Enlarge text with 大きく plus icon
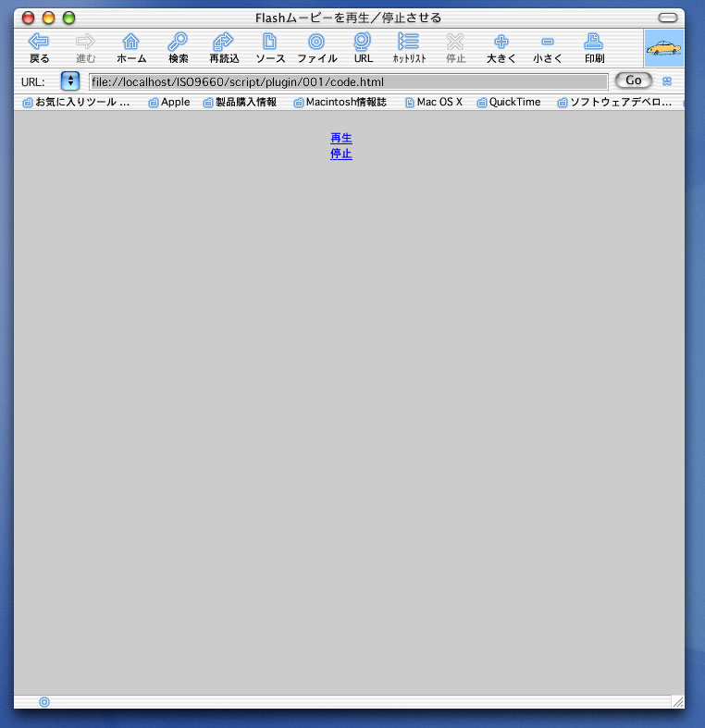705x728 pixels. tap(501, 42)
